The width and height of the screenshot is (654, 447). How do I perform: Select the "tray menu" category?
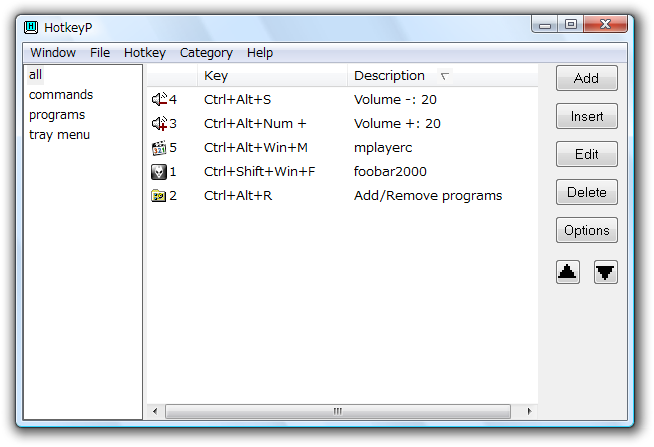(x=60, y=135)
